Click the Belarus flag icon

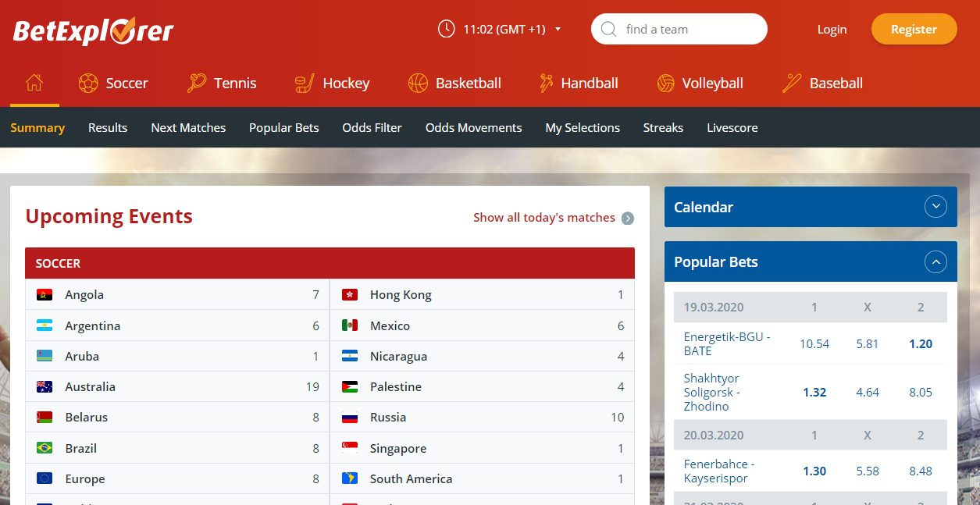pyautogui.click(x=45, y=418)
